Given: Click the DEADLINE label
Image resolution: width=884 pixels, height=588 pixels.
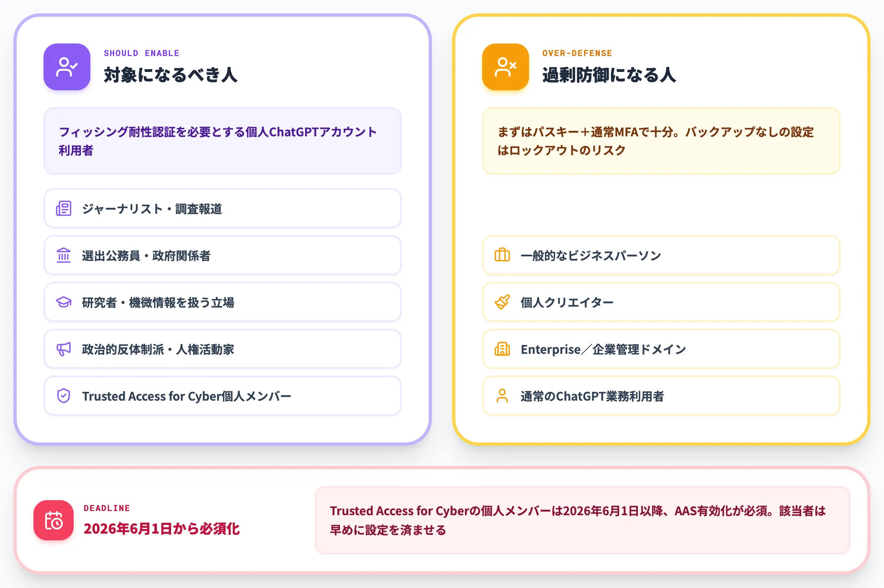Looking at the screenshot, I should point(107,508).
